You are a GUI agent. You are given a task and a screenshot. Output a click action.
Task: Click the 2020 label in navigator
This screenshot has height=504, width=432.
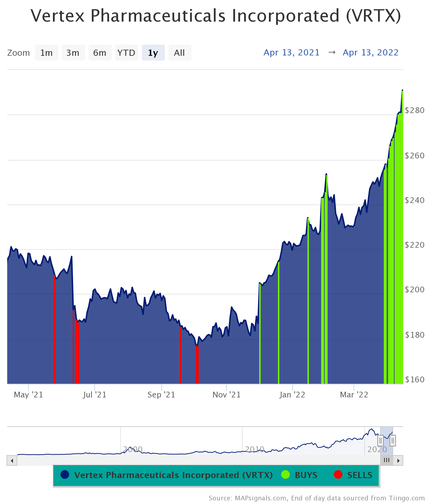click(377, 449)
